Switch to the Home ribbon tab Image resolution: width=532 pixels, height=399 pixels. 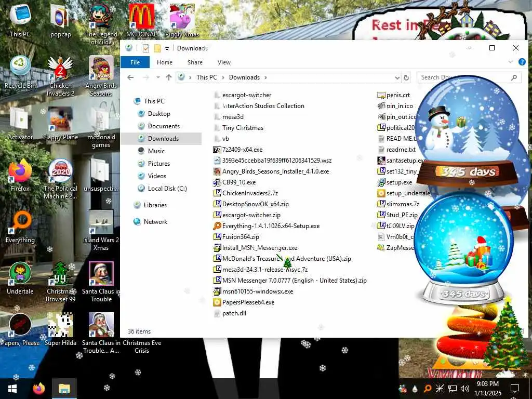(x=165, y=62)
